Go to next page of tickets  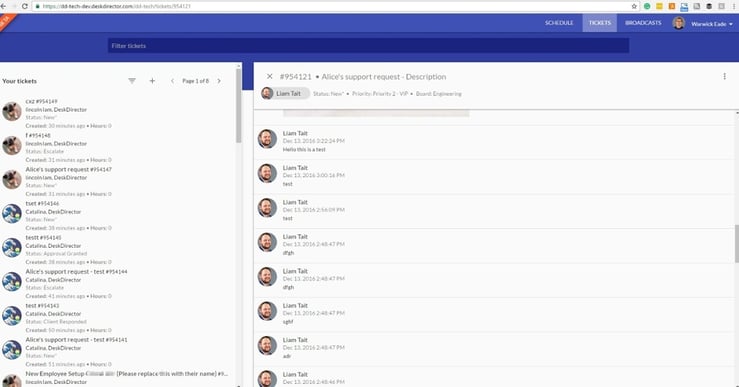219,81
